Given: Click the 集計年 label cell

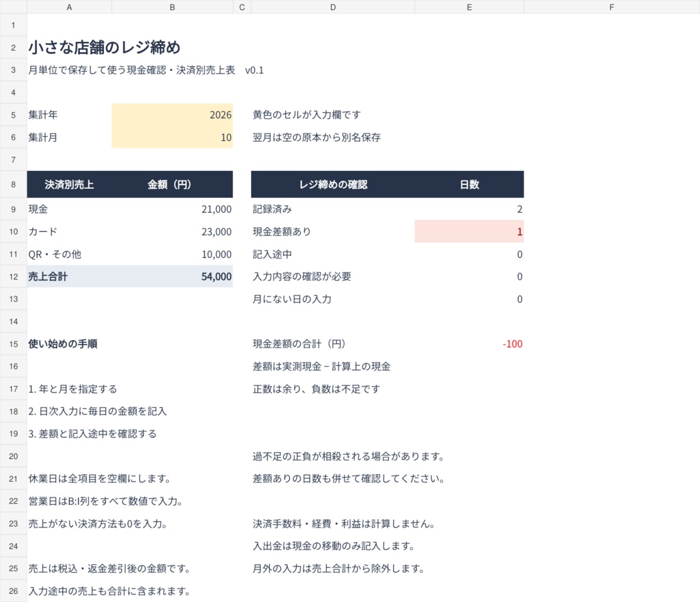Looking at the screenshot, I should 69,115.
